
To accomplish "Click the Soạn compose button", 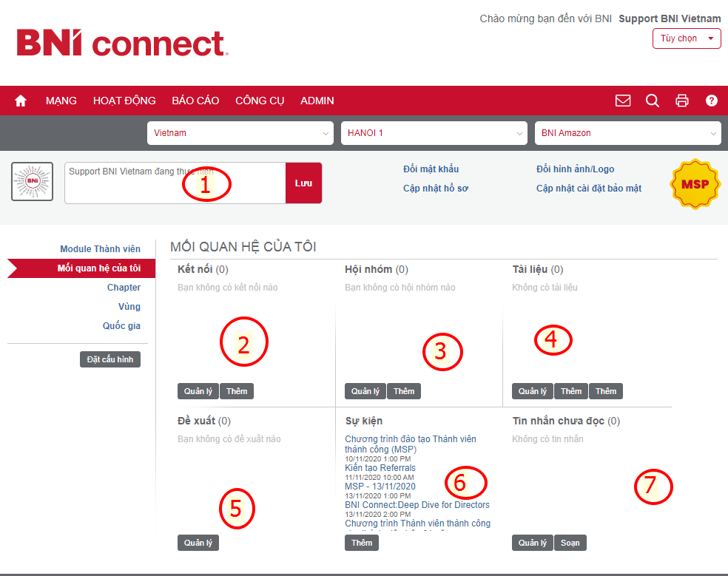I will (x=570, y=543).
